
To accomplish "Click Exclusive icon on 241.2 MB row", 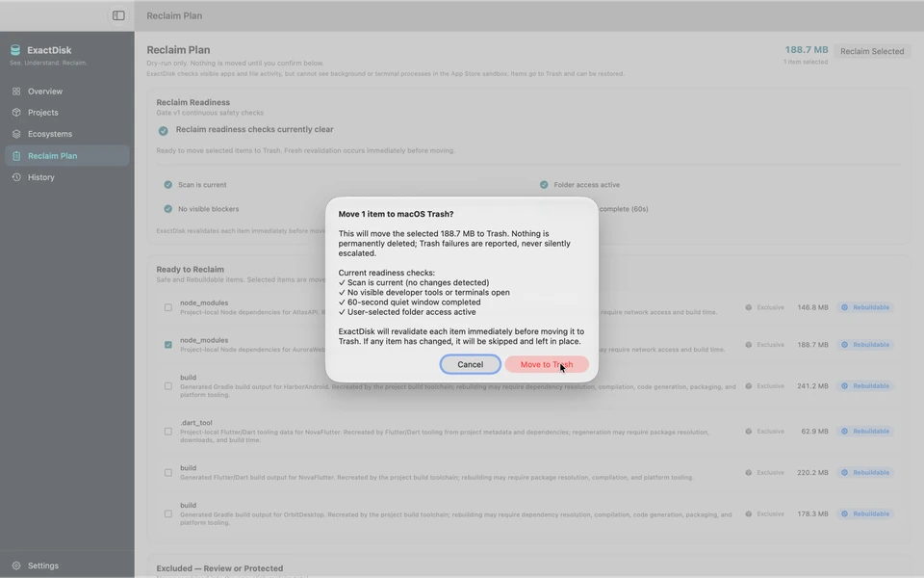I will tap(749, 385).
